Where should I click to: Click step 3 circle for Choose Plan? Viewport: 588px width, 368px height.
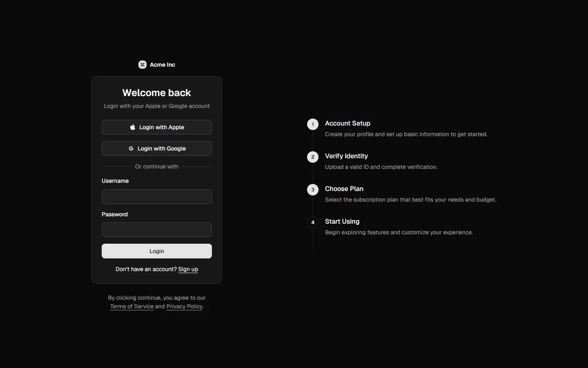tap(313, 190)
